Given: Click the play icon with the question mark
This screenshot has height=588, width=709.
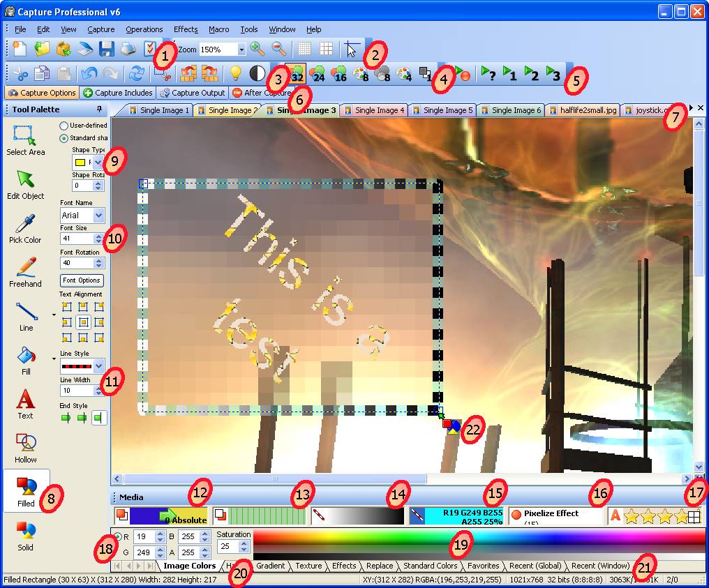Looking at the screenshot, I should point(488,73).
